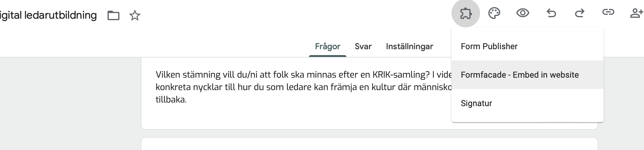
Task: Choose Formfacade - Embed in website
Action: pos(520,75)
